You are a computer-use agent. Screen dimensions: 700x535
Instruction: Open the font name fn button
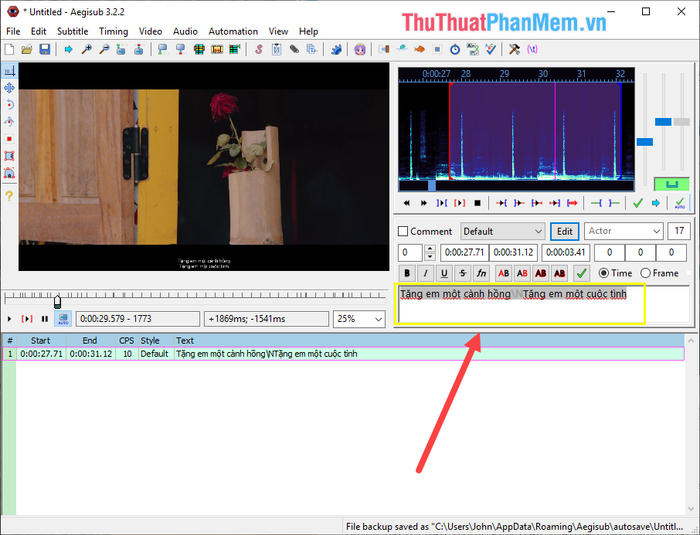(x=481, y=273)
